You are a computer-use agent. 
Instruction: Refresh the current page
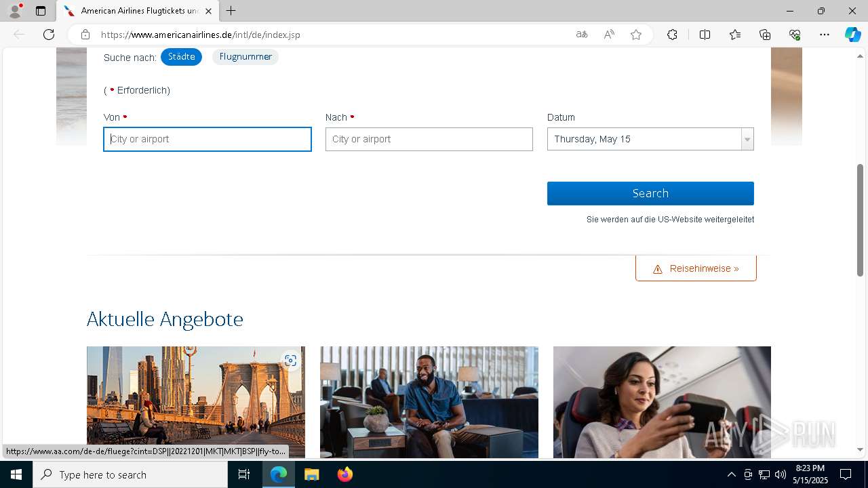click(x=49, y=35)
